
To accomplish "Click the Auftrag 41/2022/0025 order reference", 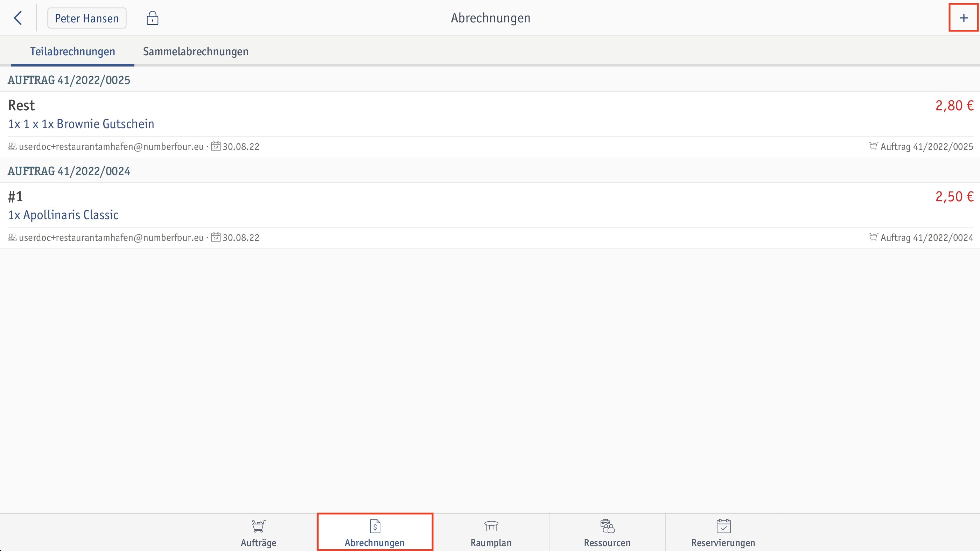I will pyautogui.click(x=927, y=147).
